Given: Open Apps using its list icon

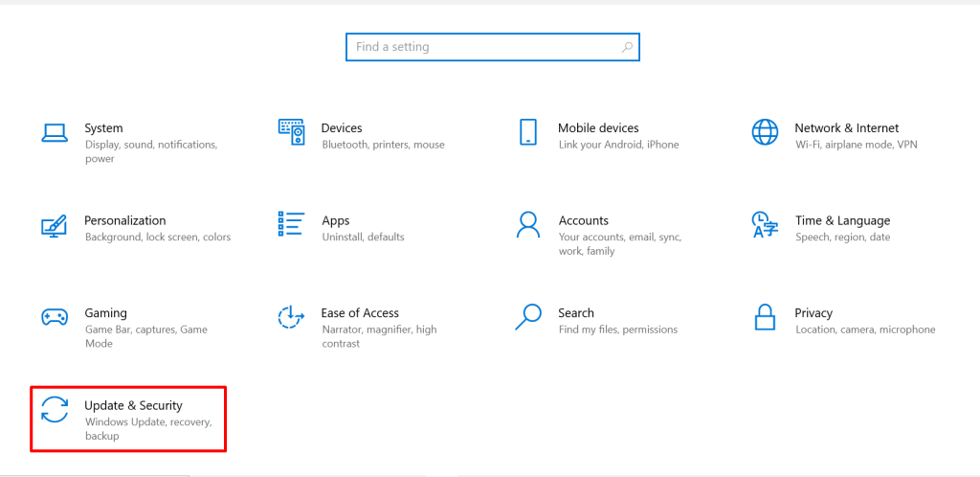Looking at the screenshot, I should click(291, 224).
